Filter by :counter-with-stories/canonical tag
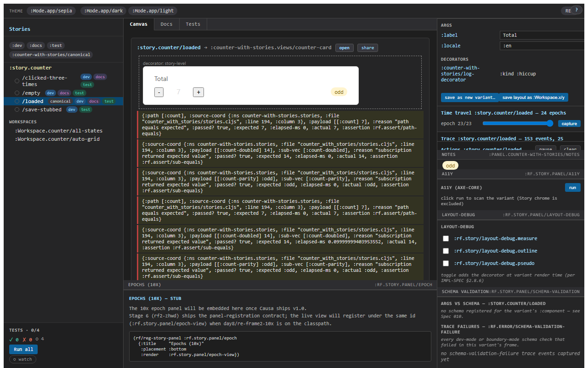This screenshot has width=588, height=368. click(51, 54)
